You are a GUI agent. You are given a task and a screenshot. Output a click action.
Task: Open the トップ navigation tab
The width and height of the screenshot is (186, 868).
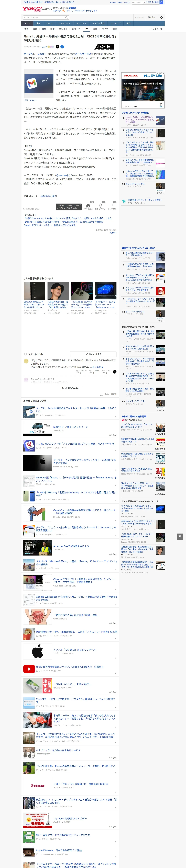pos(27,24)
